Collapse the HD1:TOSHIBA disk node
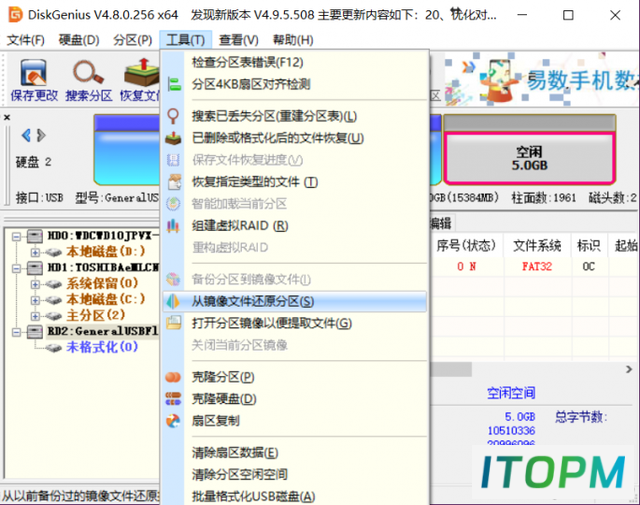Viewport: 640px width, 505px height. [x=16, y=268]
